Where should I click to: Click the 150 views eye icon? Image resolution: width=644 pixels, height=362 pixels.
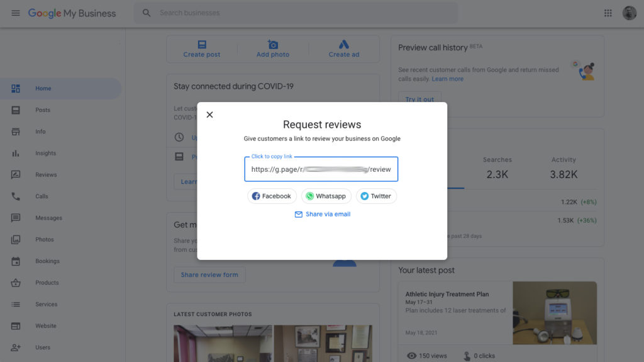[411, 356]
